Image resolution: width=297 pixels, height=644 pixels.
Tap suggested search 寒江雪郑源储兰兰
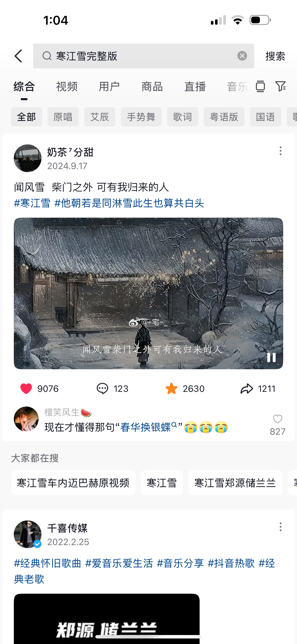click(235, 483)
